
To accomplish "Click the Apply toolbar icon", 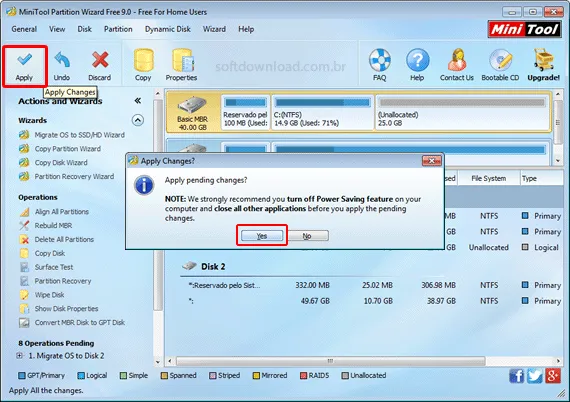I will click(x=24, y=66).
